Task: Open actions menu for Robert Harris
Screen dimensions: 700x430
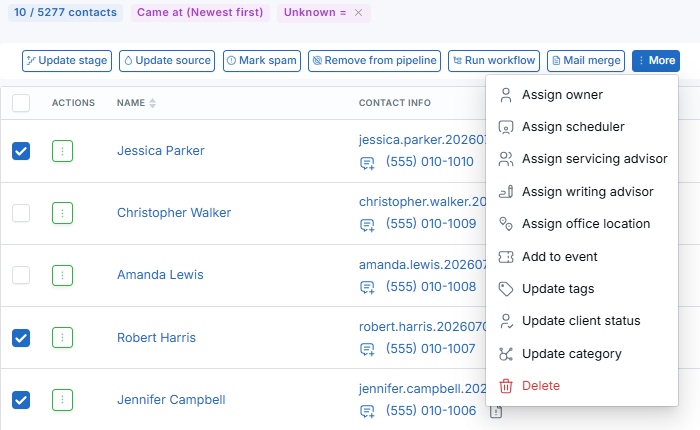Action: (x=62, y=338)
